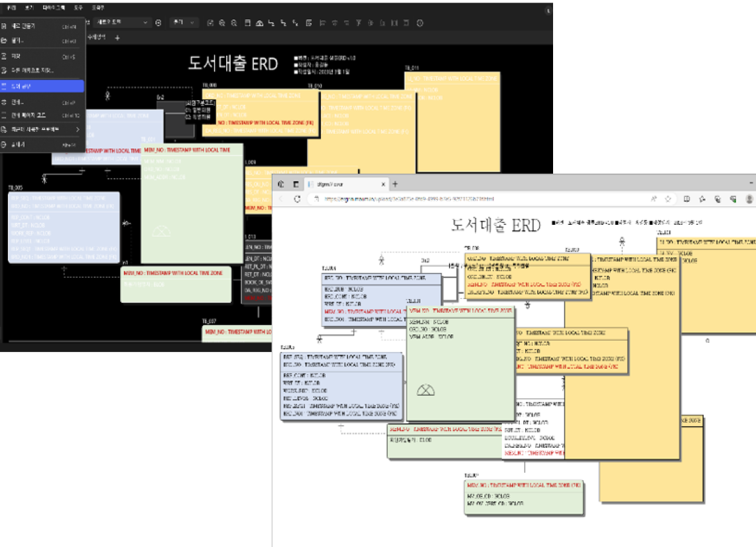The image size is (756, 547).
Task: Click the workspaces icon left of the browser tabs
Action: 281,184
